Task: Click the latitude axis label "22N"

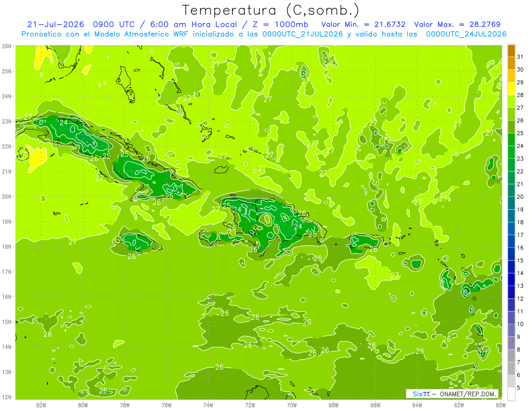Action: point(7,146)
